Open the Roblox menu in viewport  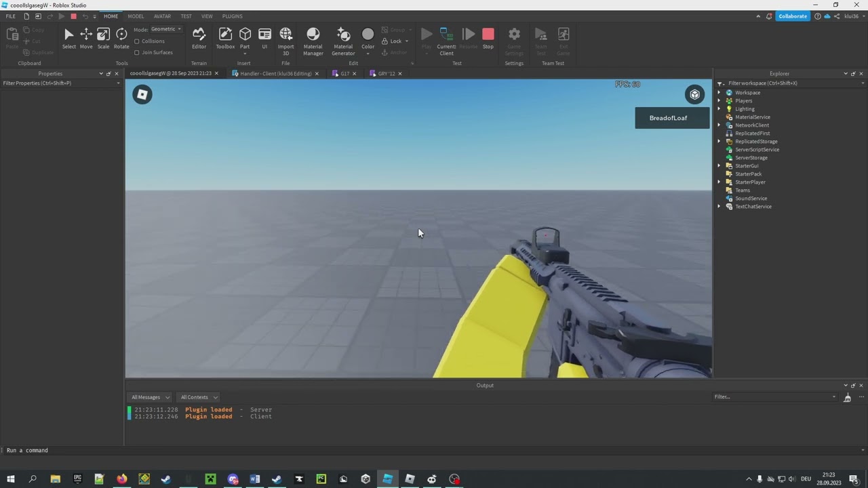pos(142,94)
